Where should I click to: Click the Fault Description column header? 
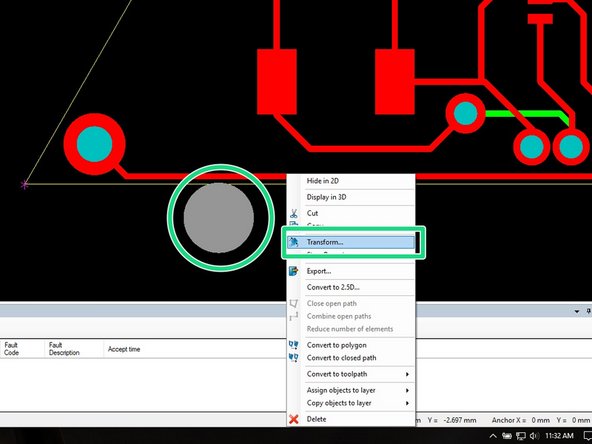point(64,349)
